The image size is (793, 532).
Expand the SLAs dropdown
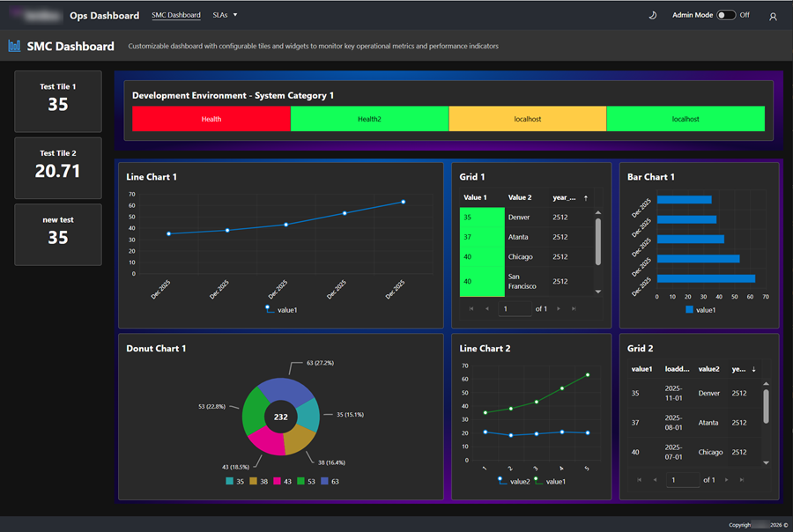point(226,15)
